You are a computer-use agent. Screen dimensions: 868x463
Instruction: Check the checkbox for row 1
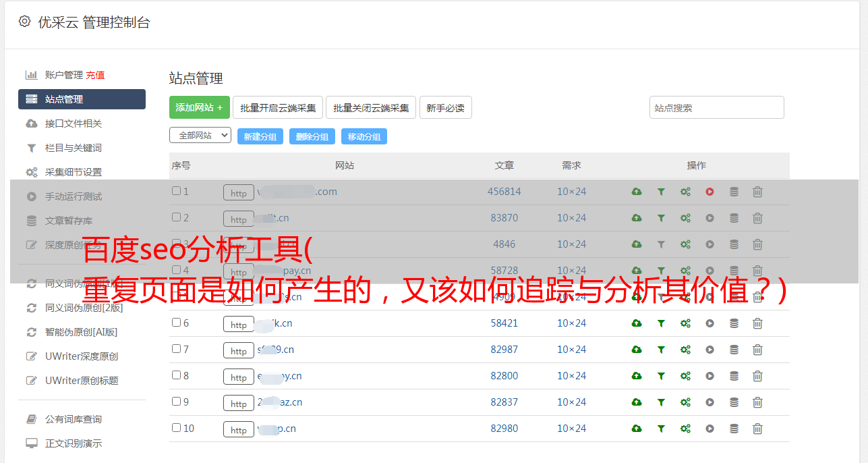pos(176,191)
